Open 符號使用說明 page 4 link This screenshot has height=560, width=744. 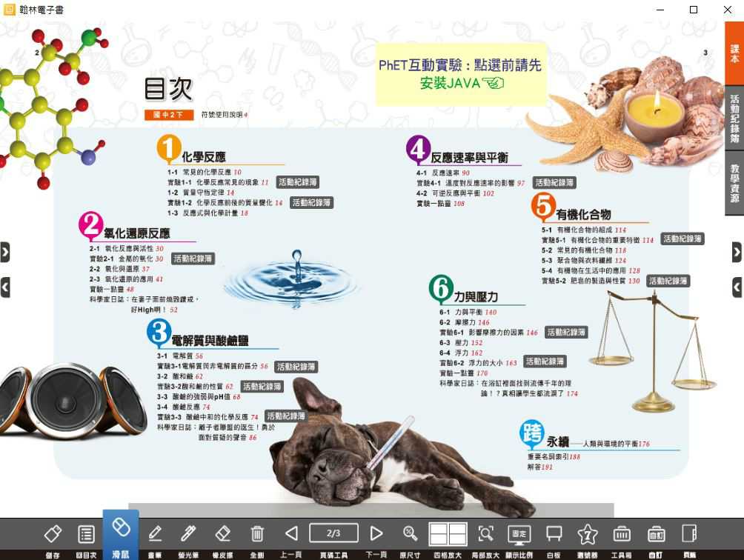224,115
